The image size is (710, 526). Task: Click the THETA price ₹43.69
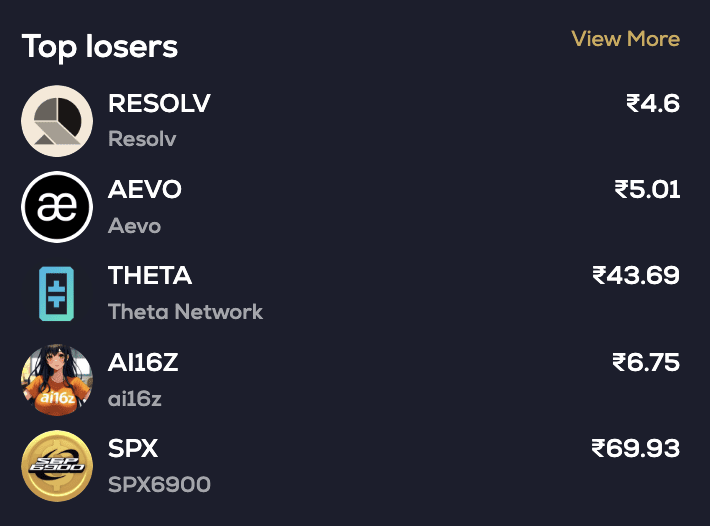point(636,275)
